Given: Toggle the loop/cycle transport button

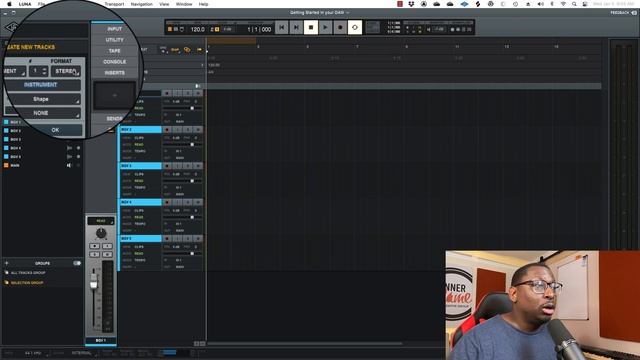Looking at the screenshot, I should (x=355, y=27).
